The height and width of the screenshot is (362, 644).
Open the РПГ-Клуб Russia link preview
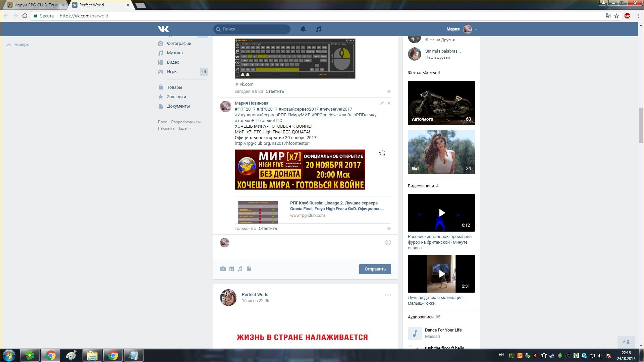pyautogui.click(x=313, y=210)
